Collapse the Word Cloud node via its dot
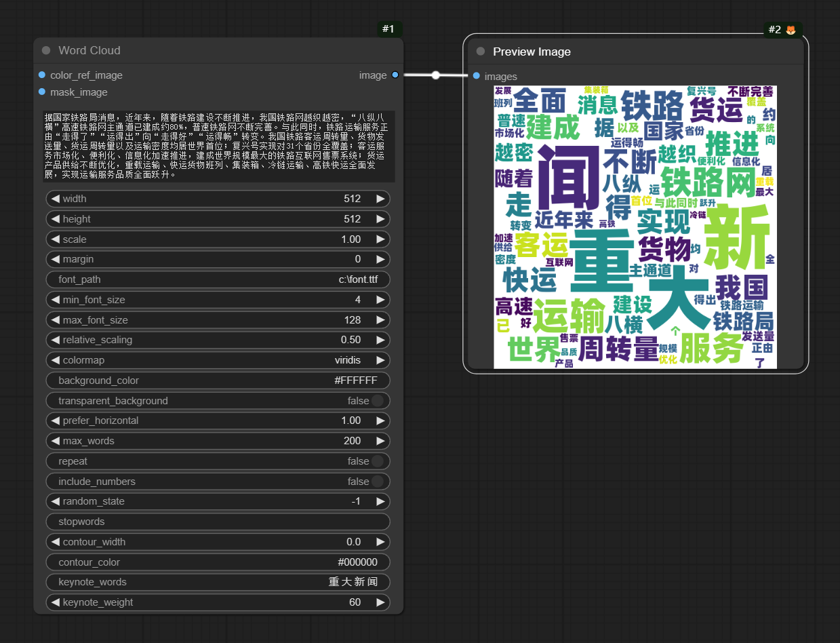This screenshot has height=643, width=840. click(x=46, y=50)
